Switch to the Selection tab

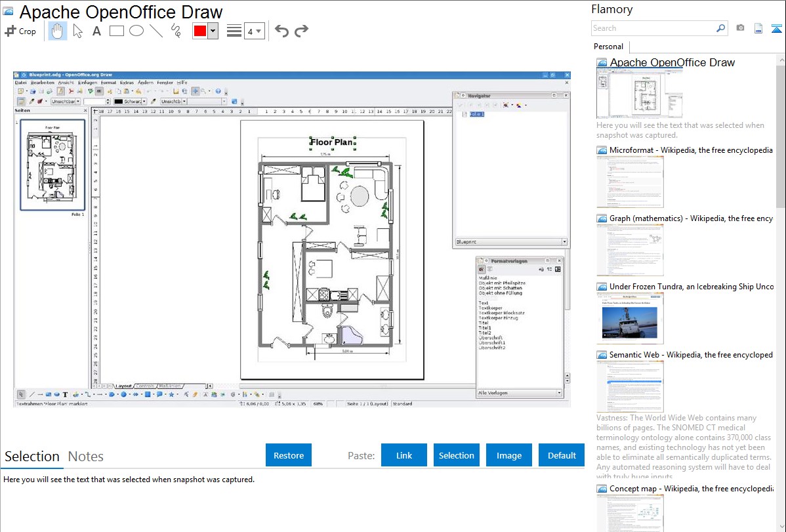[x=32, y=457]
